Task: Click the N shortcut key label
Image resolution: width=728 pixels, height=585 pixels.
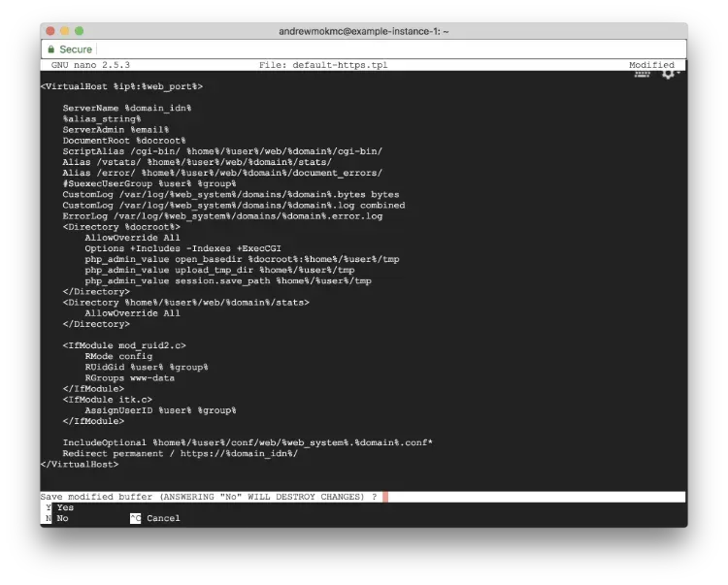Action: tap(48, 518)
